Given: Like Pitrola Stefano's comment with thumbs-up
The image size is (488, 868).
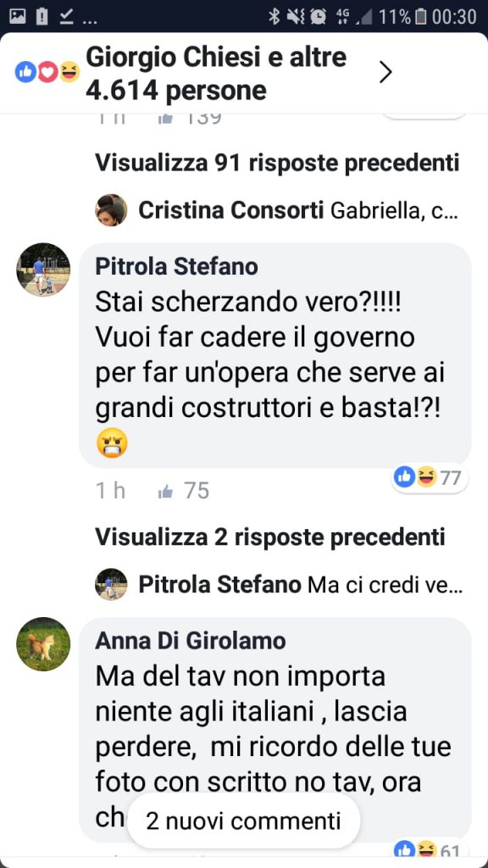Looking at the screenshot, I should (165, 491).
